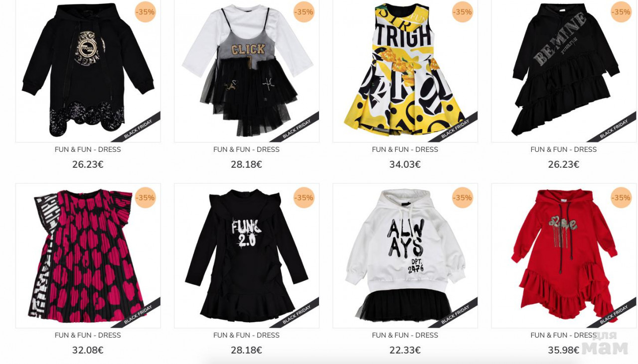Click the -35% badge on the red dress

621,198
